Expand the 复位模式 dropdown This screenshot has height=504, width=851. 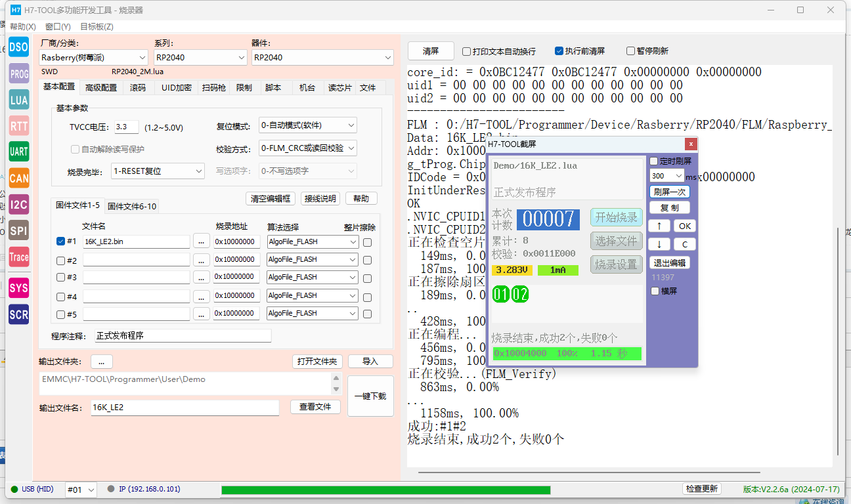308,125
